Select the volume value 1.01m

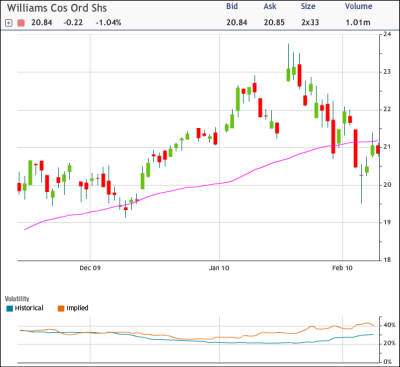358,23
